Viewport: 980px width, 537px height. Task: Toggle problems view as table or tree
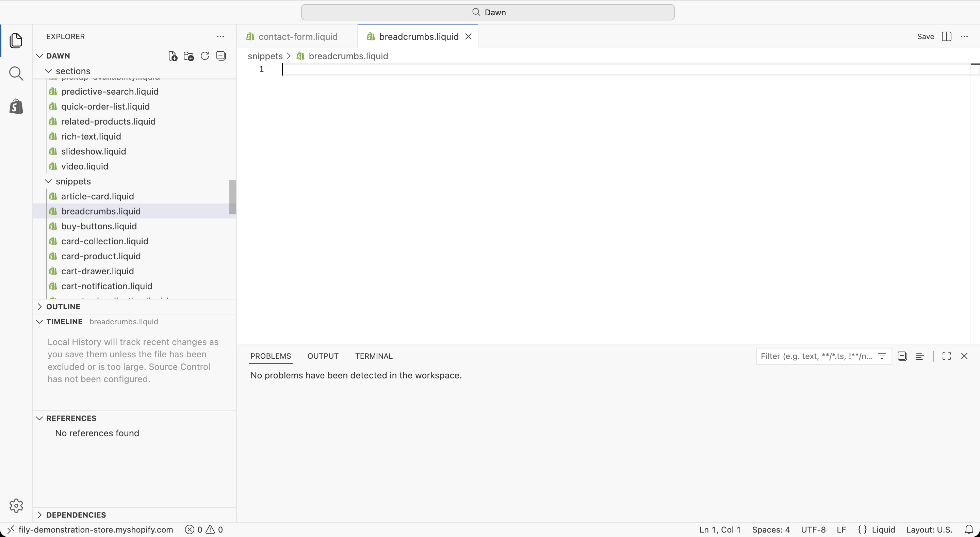pos(920,356)
